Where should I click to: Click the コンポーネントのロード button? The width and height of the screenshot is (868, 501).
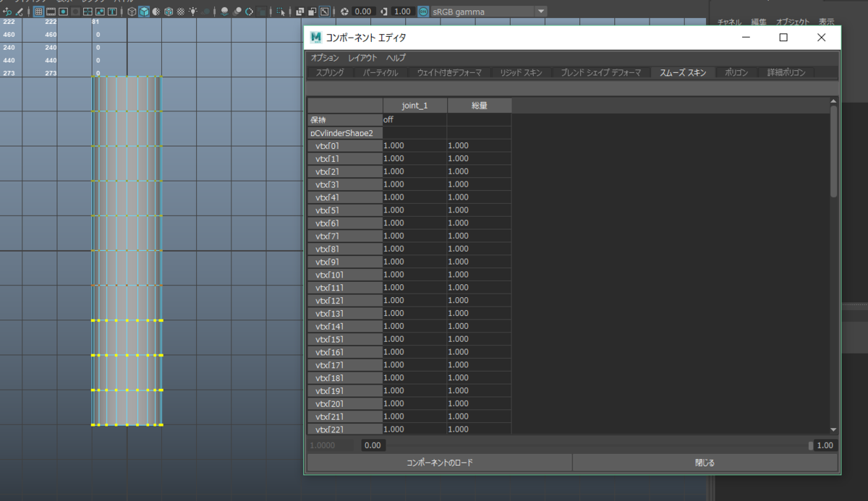tap(440, 463)
